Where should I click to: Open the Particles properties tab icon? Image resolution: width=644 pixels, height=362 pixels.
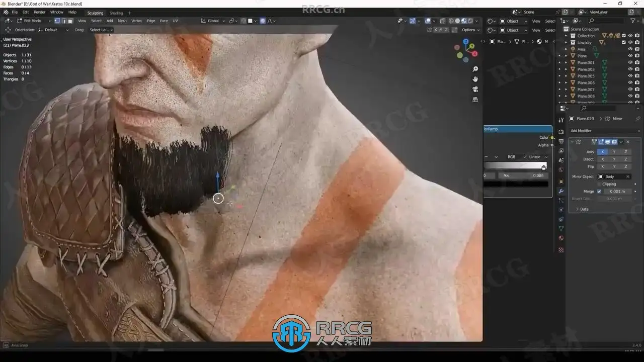pyautogui.click(x=561, y=201)
